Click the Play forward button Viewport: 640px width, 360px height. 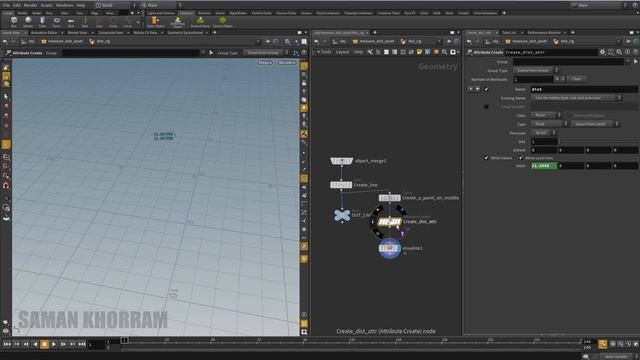click(54, 344)
